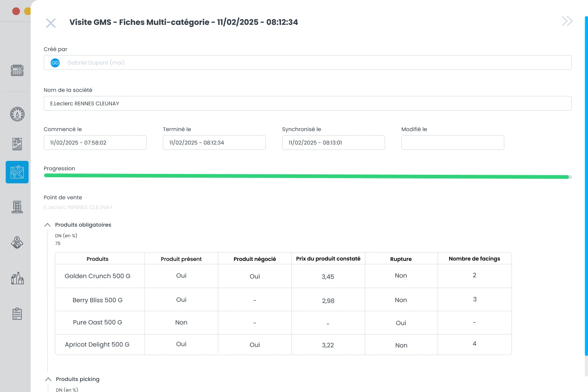The image size is (588, 392).
Task: Open the companies building icon in sidebar
Action: (x=17, y=207)
